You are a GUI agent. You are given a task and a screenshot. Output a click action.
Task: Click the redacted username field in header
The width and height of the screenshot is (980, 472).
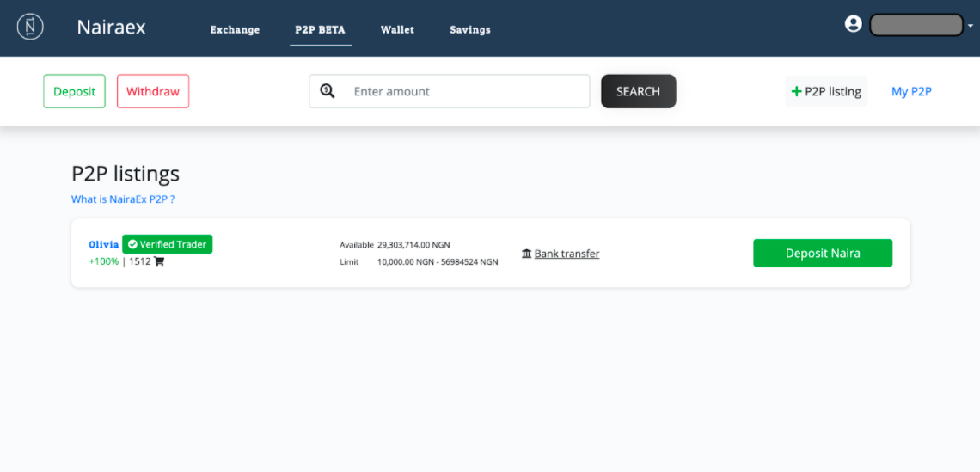point(916,25)
